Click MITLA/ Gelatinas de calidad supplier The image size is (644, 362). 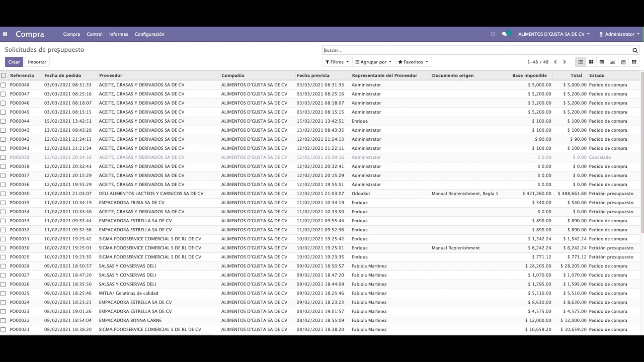click(129, 293)
